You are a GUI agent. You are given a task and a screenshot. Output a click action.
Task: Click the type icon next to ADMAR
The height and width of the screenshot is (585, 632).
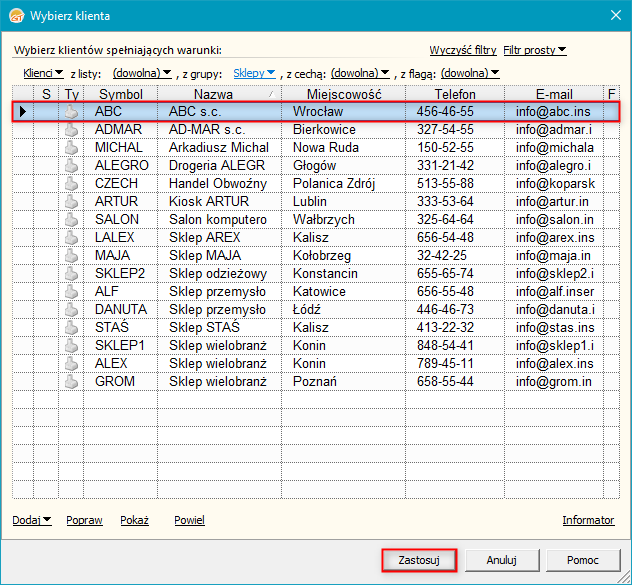(x=71, y=130)
